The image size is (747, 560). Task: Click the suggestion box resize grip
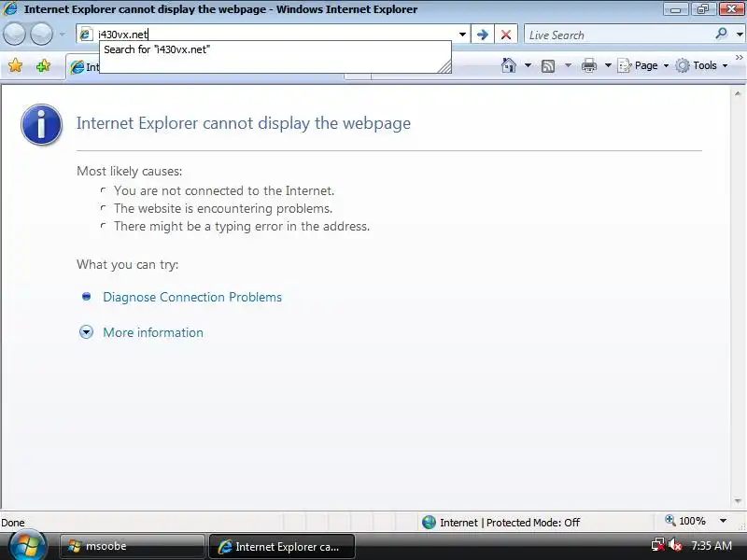point(444,66)
